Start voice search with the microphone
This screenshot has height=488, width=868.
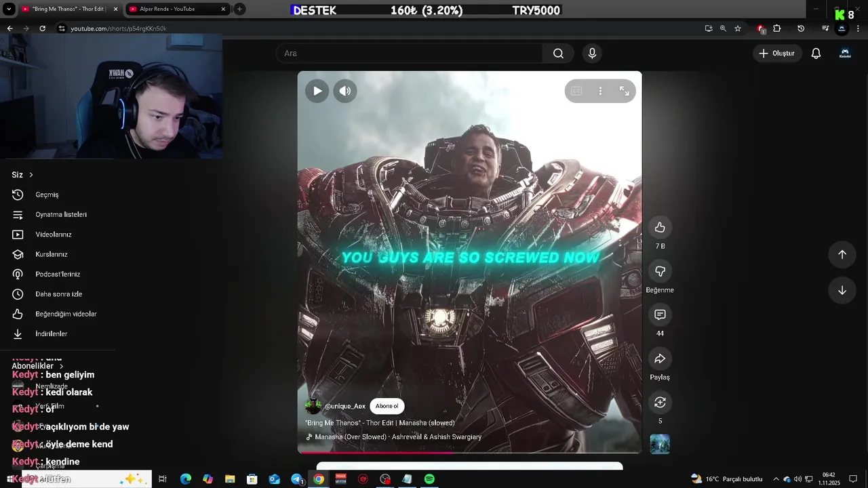pos(592,54)
